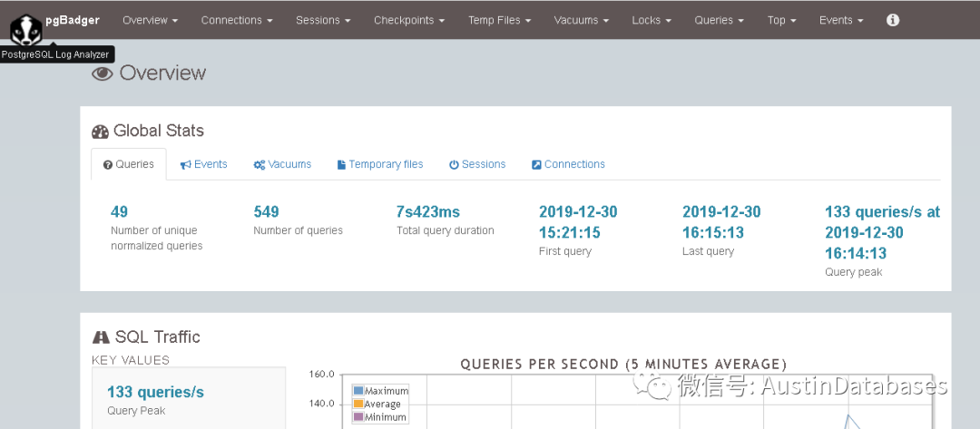
Task: Click the purple Minimum legend swatch
Action: pyautogui.click(x=358, y=417)
